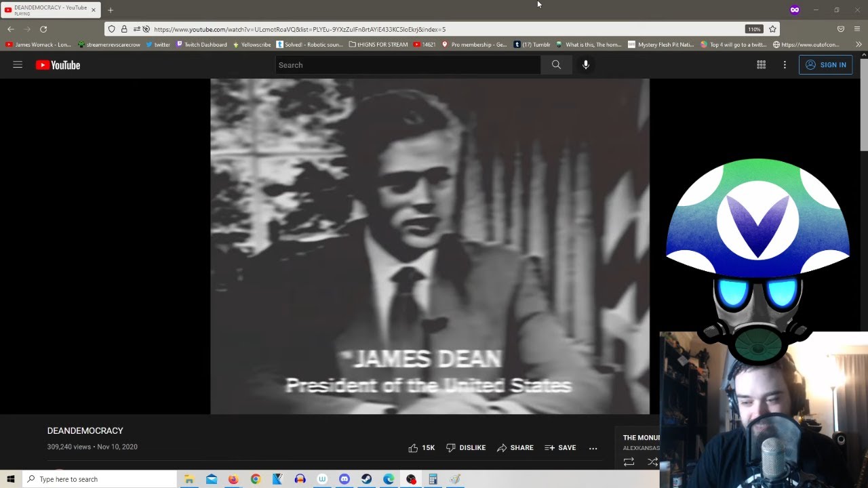Image resolution: width=868 pixels, height=488 pixels.
Task: Open the 110% zoom level indicator
Action: tap(754, 29)
